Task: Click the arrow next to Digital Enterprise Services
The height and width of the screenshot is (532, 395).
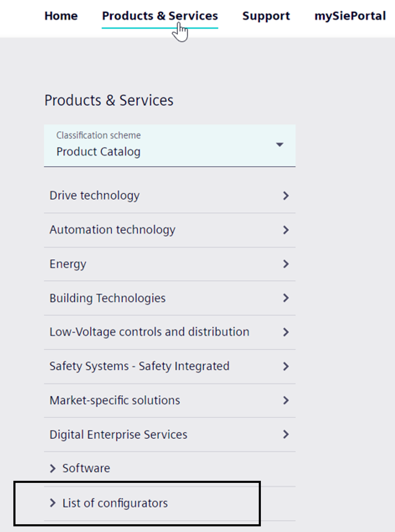Action: click(286, 434)
